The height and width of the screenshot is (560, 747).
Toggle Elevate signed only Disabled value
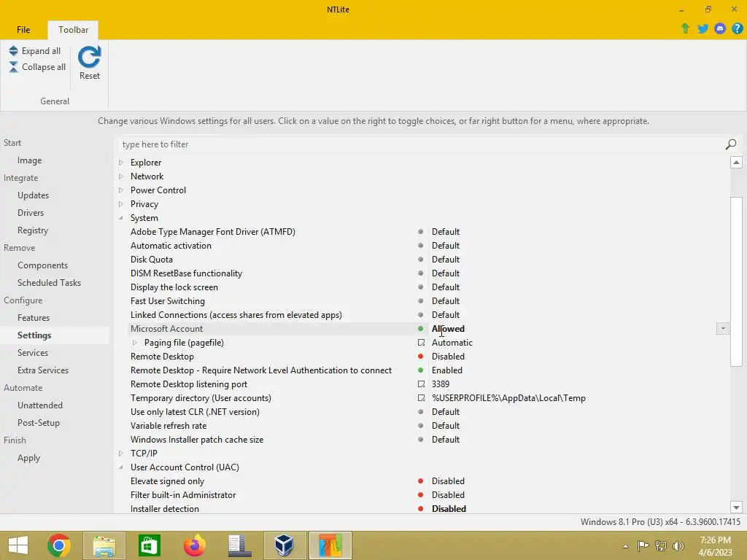(448, 481)
